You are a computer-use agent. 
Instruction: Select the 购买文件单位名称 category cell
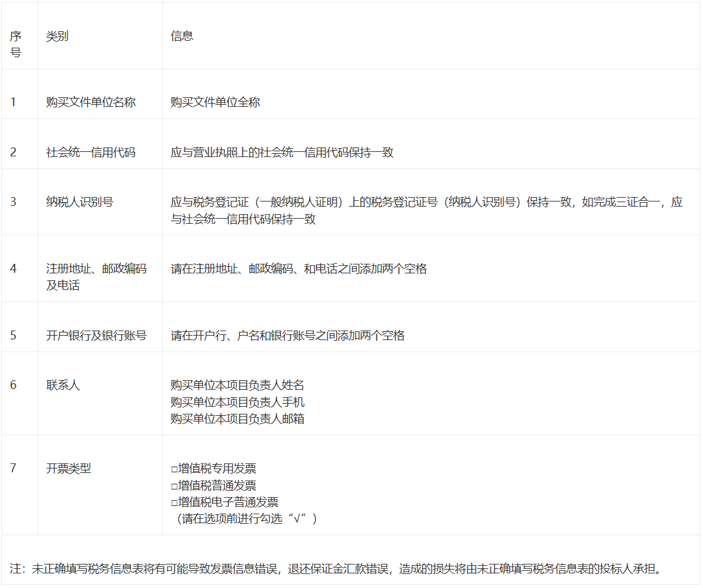[91, 102]
